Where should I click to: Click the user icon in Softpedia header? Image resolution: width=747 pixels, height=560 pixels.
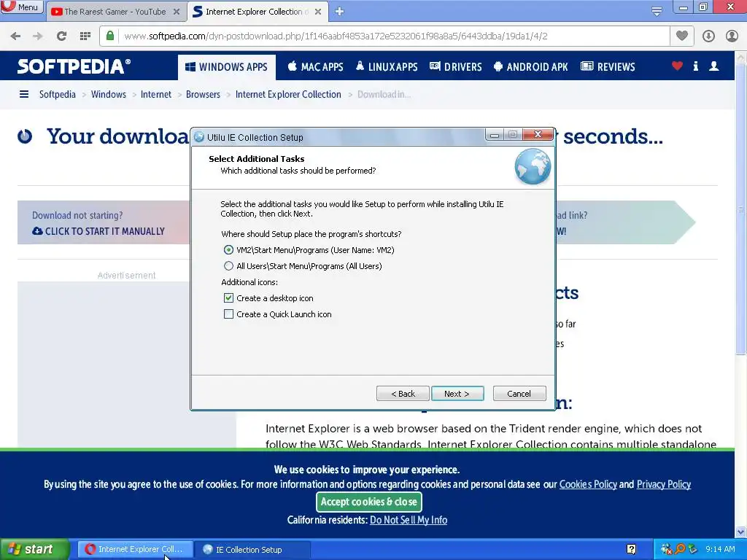coord(713,66)
